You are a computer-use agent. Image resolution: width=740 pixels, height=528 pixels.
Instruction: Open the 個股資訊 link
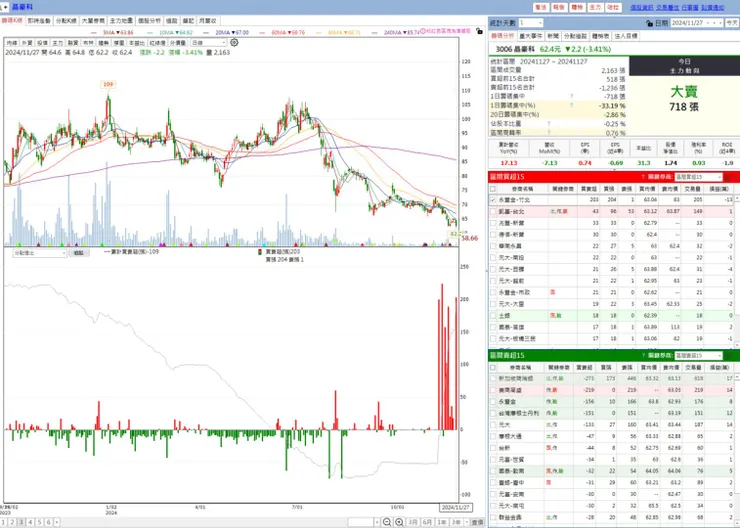(642, 8)
